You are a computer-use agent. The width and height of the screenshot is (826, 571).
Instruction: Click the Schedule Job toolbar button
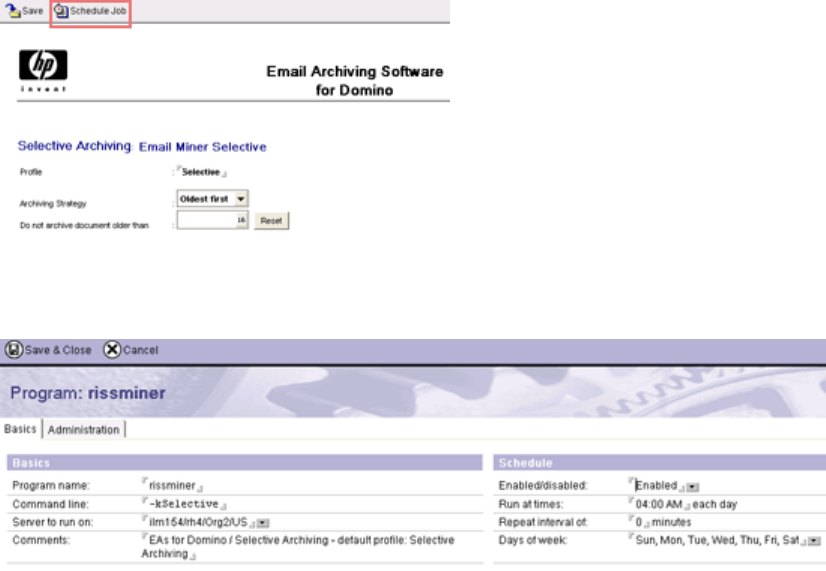pos(91,11)
